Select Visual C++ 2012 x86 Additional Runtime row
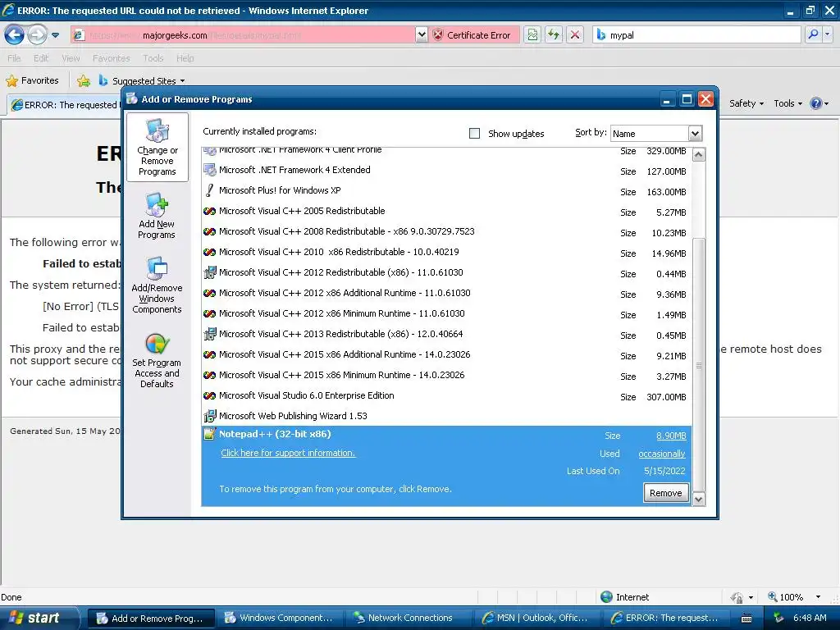The image size is (840, 630). pos(447,294)
